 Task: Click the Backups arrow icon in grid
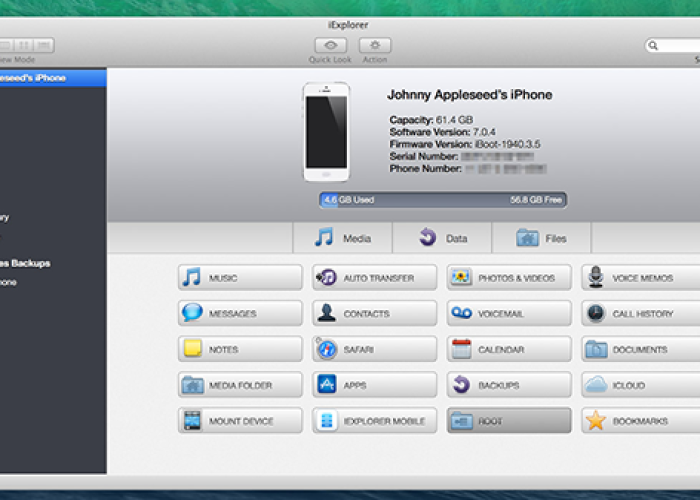point(461,384)
